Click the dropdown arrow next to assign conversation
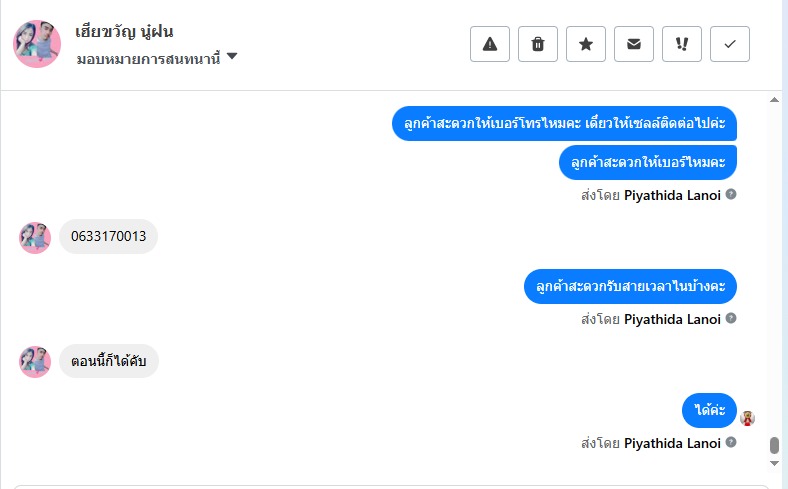788x489 pixels. 232,56
